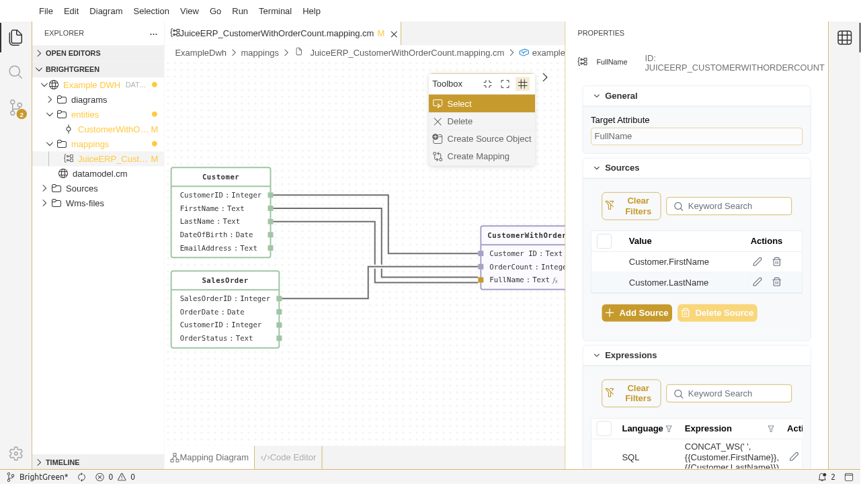Open the Search view in activity bar

pyautogui.click(x=15, y=72)
